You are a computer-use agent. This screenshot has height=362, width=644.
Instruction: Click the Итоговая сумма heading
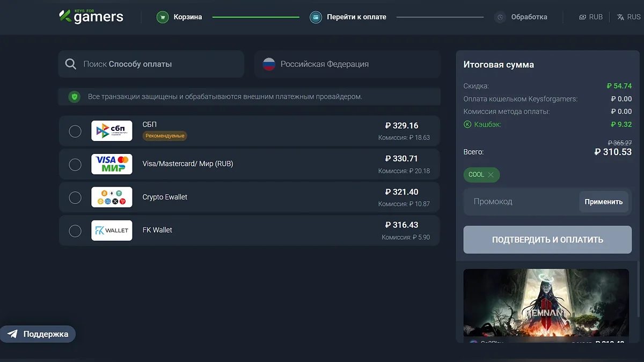point(499,65)
